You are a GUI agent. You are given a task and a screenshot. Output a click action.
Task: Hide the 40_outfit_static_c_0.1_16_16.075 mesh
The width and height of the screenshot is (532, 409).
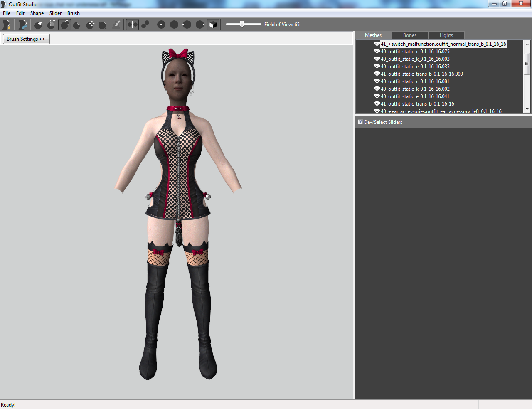pos(377,52)
